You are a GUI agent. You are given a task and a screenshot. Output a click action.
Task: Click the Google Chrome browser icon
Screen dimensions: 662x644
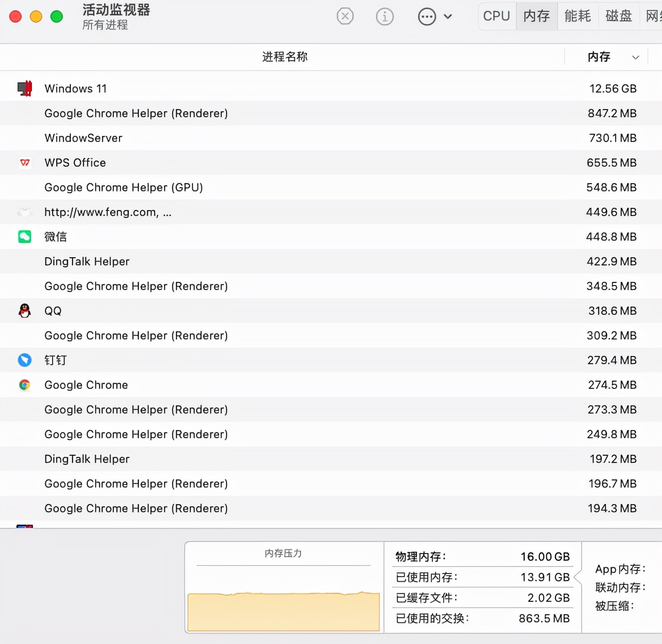[x=25, y=385]
